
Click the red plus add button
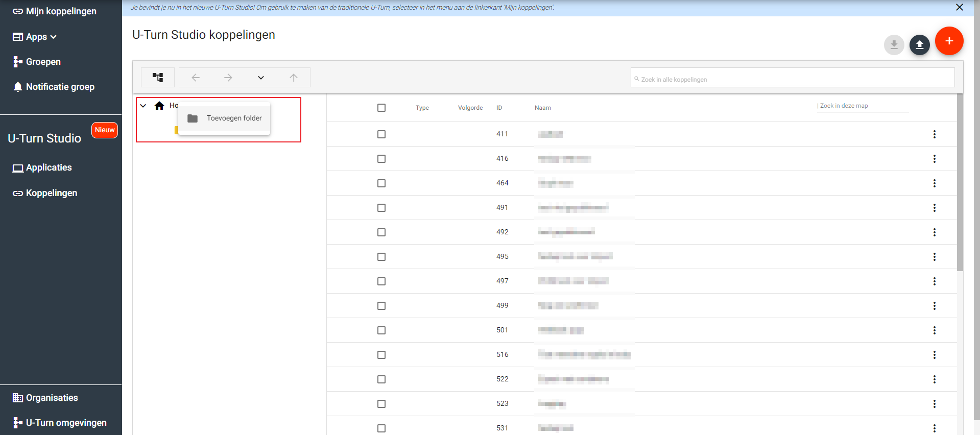click(x=949, y=41)
